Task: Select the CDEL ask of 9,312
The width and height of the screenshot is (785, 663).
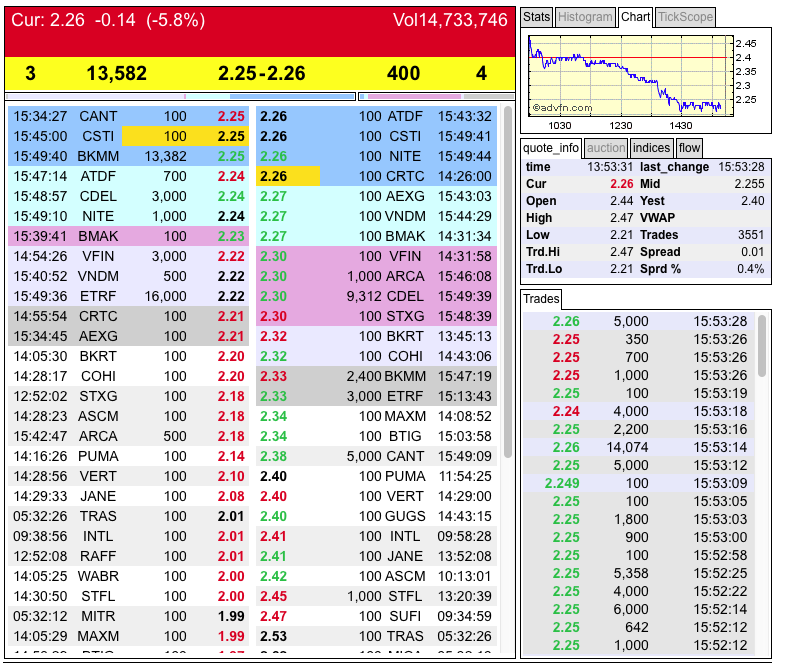Action: click(x=376, y=296)
